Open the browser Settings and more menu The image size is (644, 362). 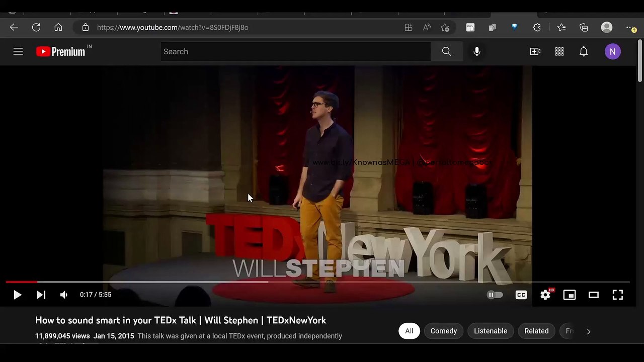click(x=630, y=27)
